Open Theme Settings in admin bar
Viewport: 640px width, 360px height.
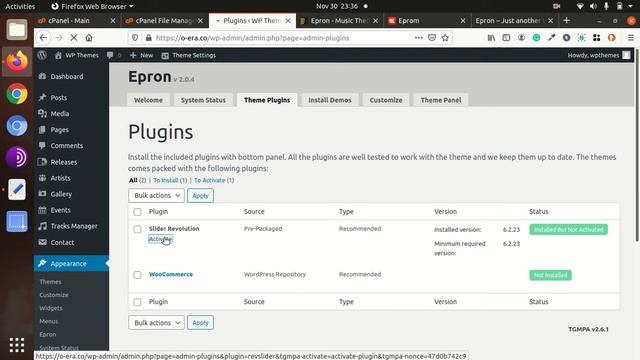point(189,55)
